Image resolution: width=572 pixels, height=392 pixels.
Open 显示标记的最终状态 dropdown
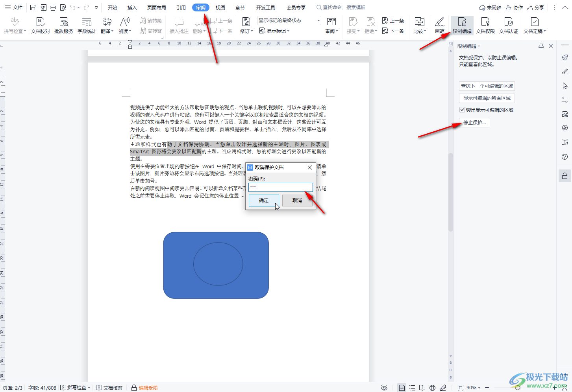click(289, 20)
